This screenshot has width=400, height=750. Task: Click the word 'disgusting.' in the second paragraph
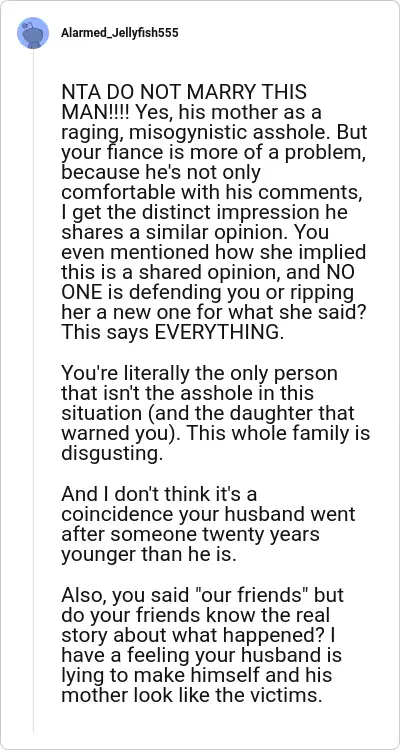pyautogui.click(x=109, y=453)
